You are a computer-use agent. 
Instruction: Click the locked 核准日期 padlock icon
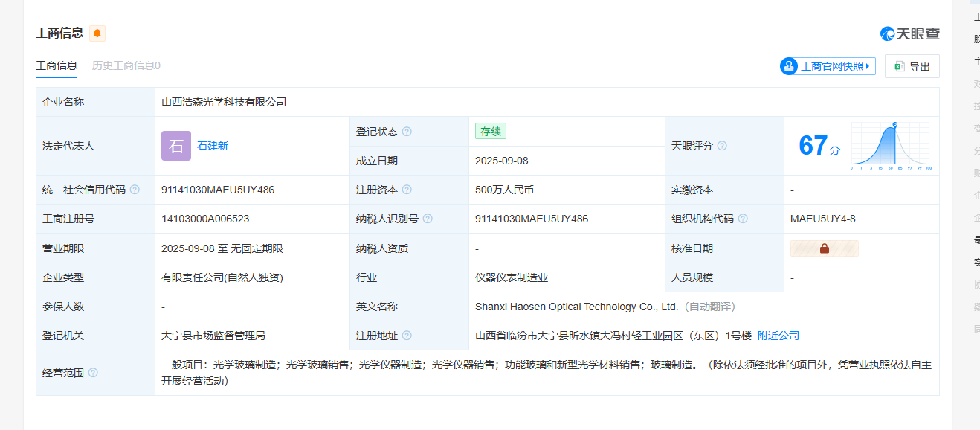pyautogui.click(x=825, y=248)
